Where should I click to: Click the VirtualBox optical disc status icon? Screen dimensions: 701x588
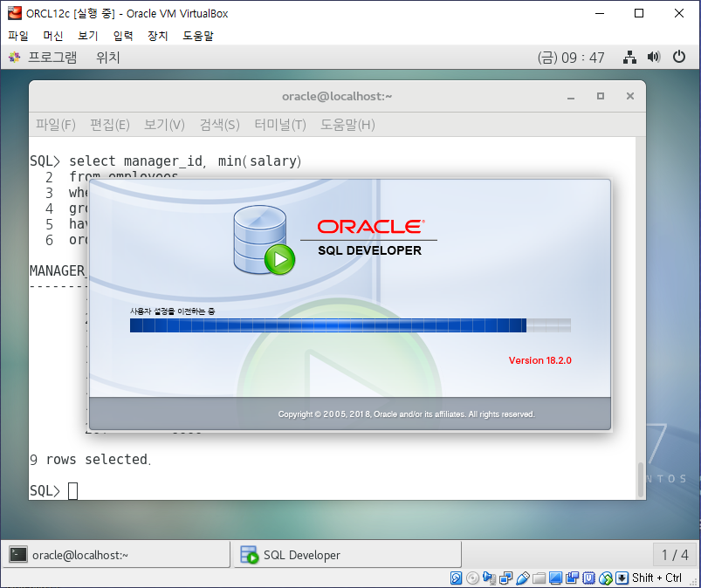click(x=472, y=578)
